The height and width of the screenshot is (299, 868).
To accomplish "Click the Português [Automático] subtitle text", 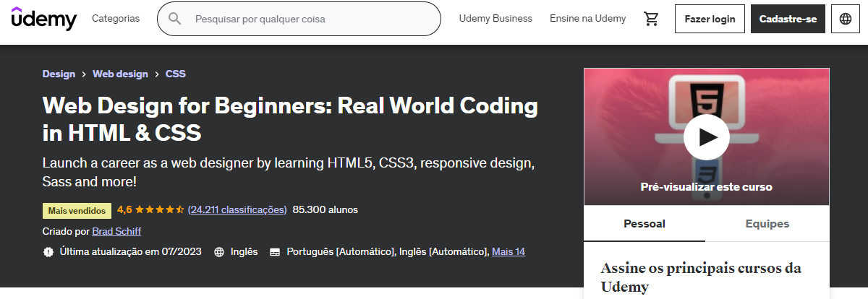I will 341,252.
